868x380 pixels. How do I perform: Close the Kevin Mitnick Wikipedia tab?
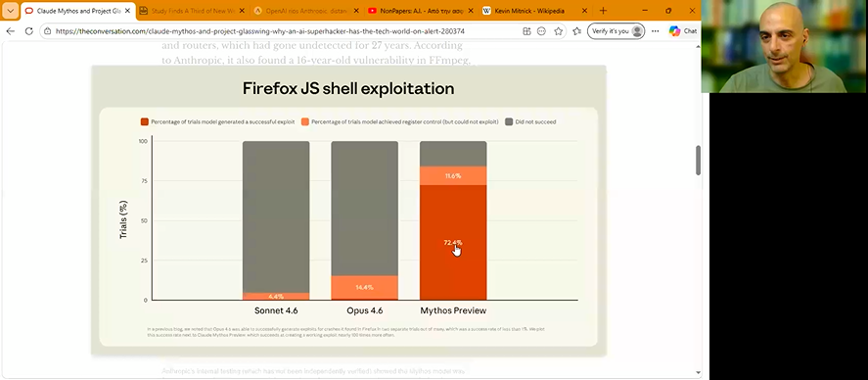tap(584, 11)
